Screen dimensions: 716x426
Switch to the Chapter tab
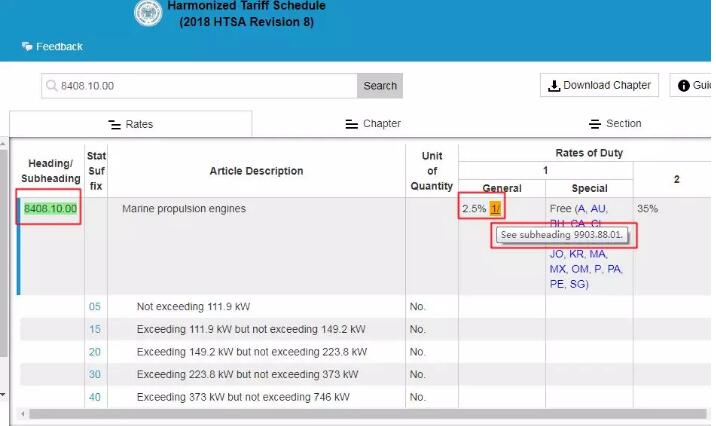click(373, 124)
